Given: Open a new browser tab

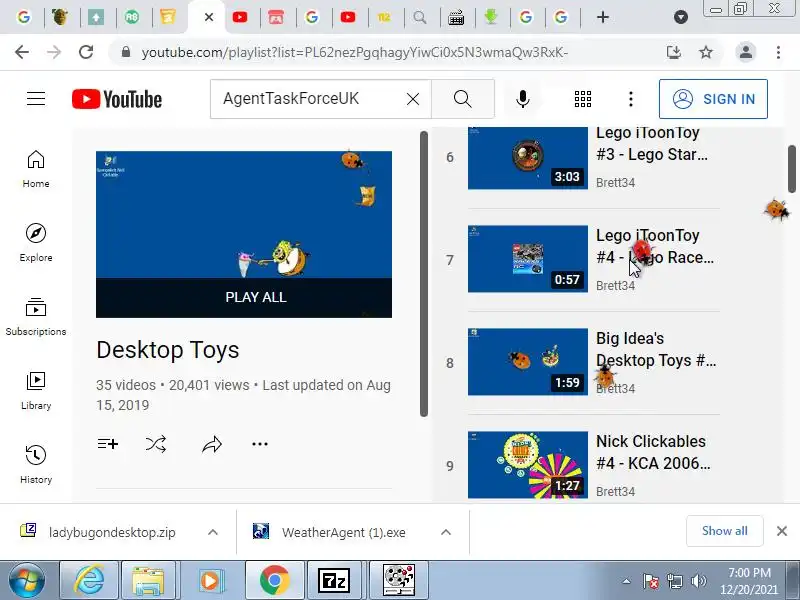Looking at the screenshot, I should coord(603,17).
